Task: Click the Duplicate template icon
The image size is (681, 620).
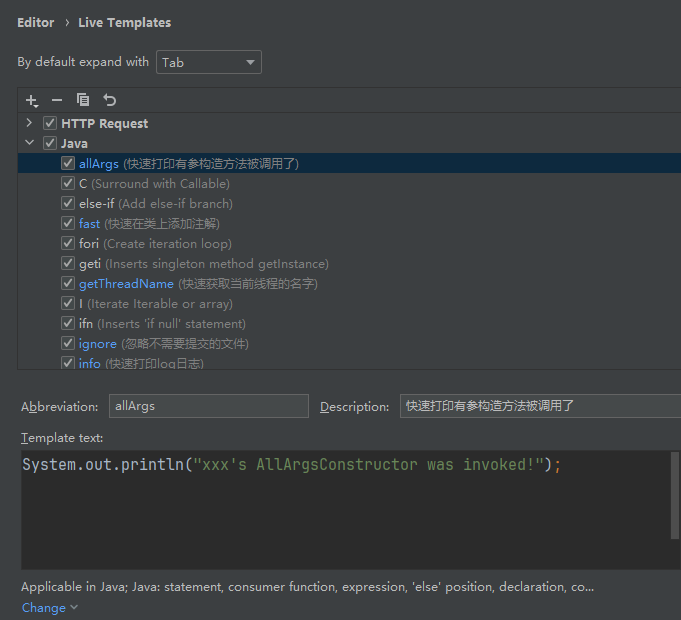Action: pos(83,100)
